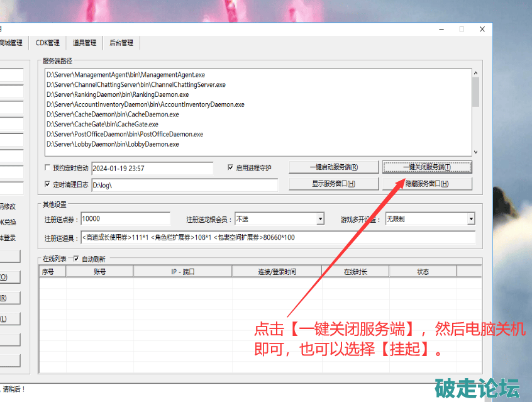
Task: Open the 道具管理 tab
Action: [85, 43]
